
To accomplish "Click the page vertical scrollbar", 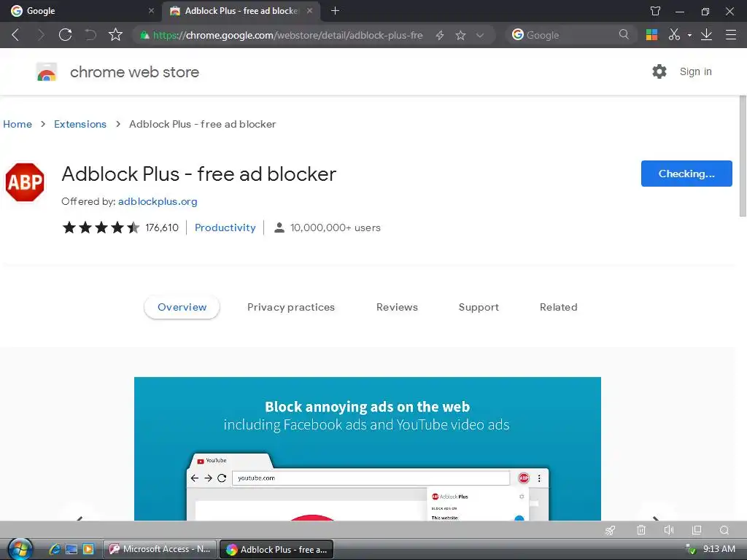I will click(743, 156).
